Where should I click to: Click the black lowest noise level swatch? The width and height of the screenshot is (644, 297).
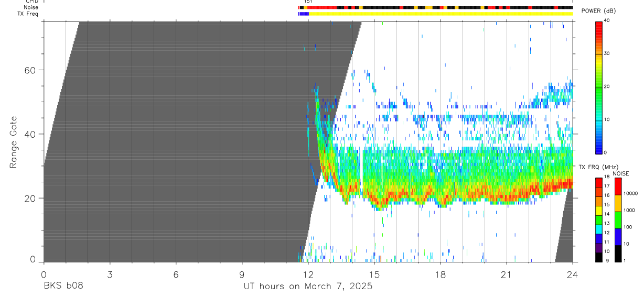[x=618, y=253]
